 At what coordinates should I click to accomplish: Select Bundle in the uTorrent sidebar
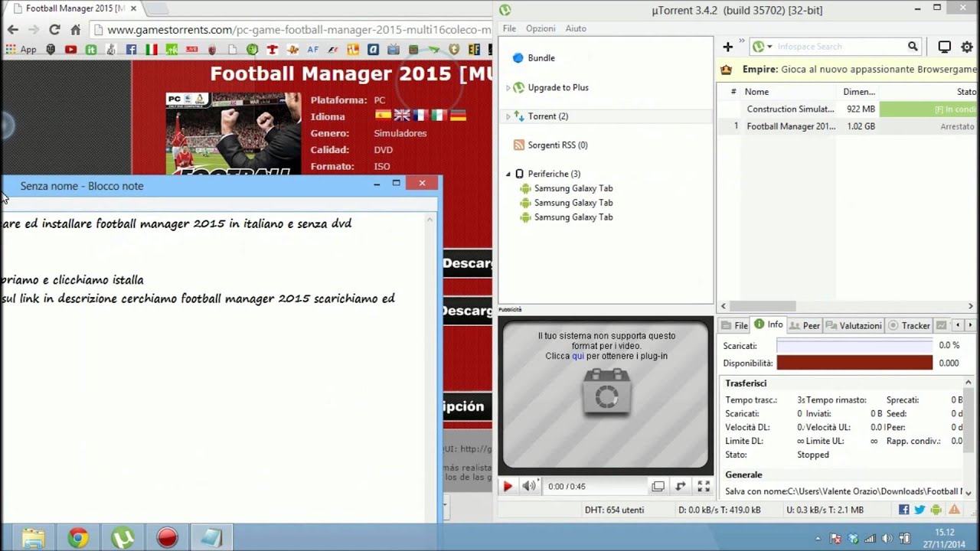click(541, 58)
